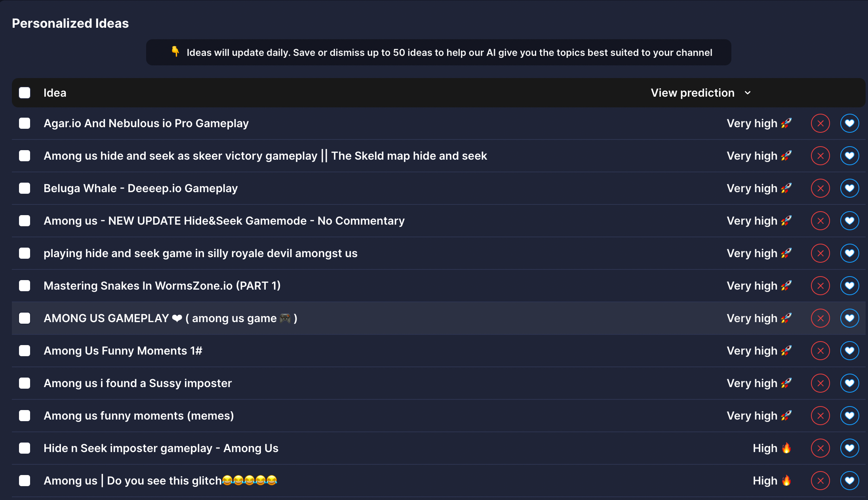This screenshot has width=868, height=500.
Task: Open the Beluga Whale - Deeeep.io Gameplay title
Action: pyautogui.click(x=141, y=188)
